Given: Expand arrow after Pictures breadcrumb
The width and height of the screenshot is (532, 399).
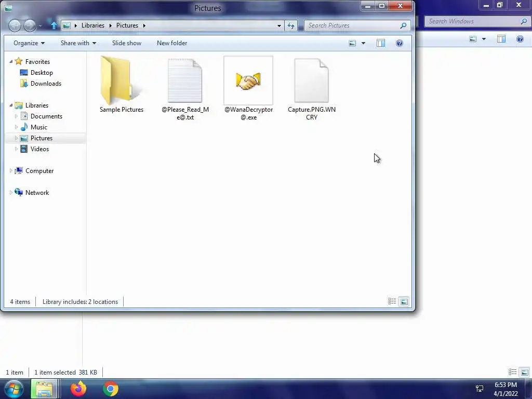Looking at the screenshot, I should click(144, 25).
